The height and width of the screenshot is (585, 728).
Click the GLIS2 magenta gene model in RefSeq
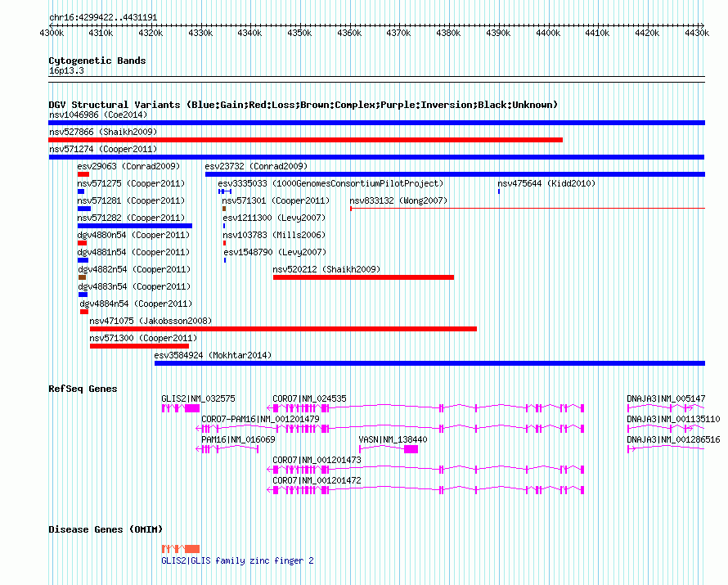tap(181, 408)
